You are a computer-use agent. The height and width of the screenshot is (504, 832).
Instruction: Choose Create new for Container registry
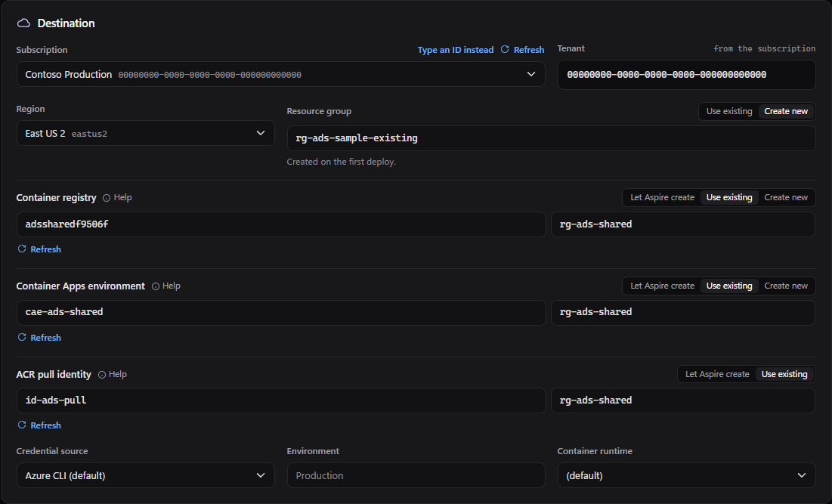click(786, 197)
